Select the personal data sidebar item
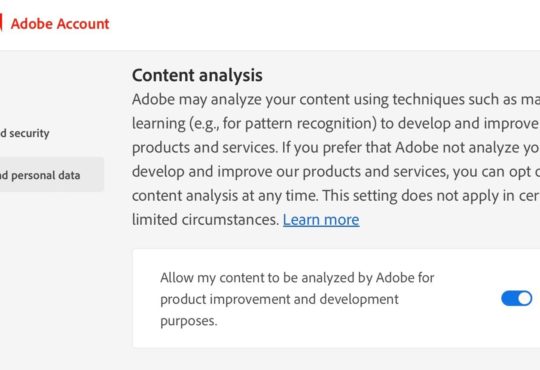 [x=52, y=175]
